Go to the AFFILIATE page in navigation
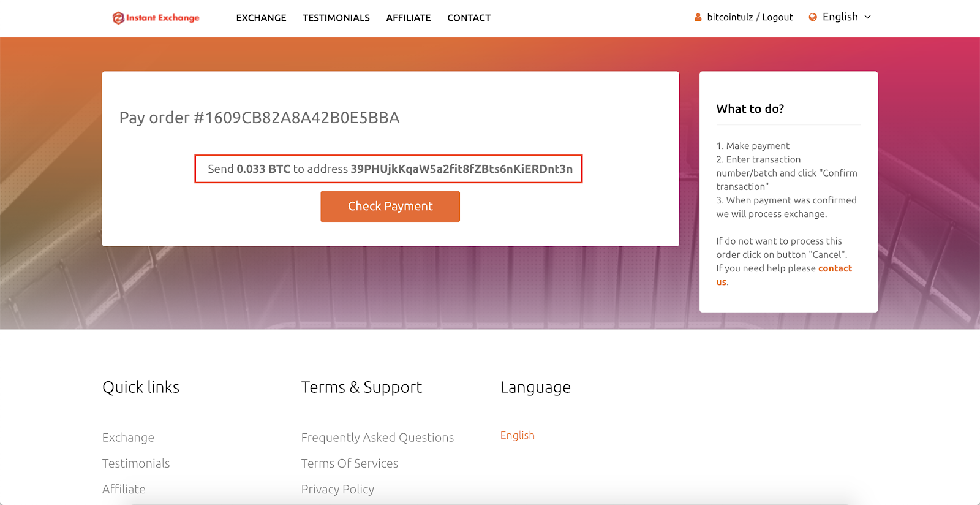 point(409,18)
